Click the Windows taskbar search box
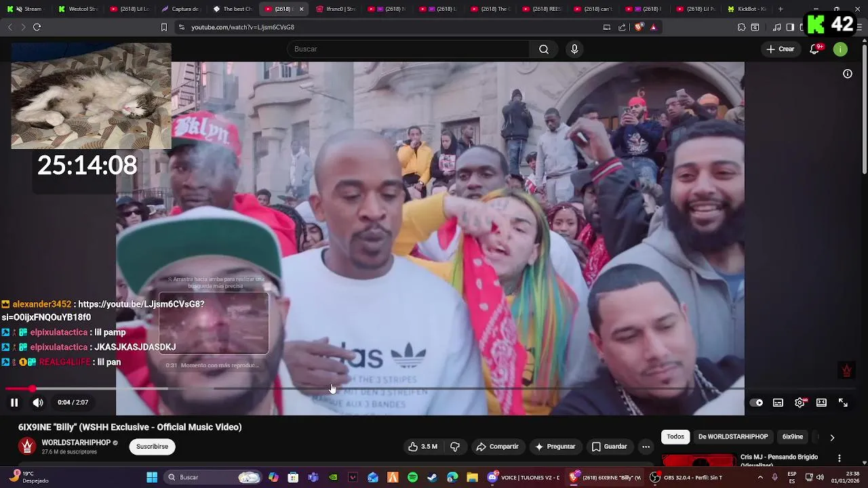This screenshot has width=868, height=488. (214, 477)
